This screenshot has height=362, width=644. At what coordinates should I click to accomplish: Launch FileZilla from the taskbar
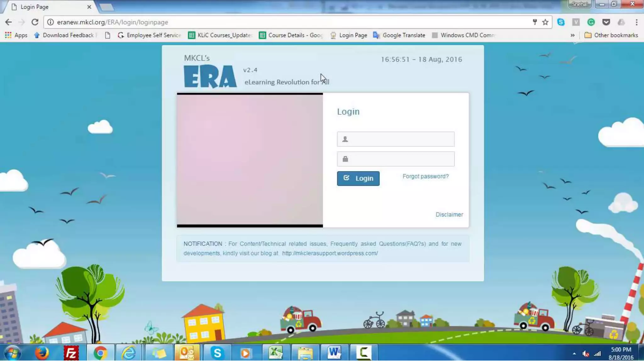pyautogui.click(x=71, y=353)
